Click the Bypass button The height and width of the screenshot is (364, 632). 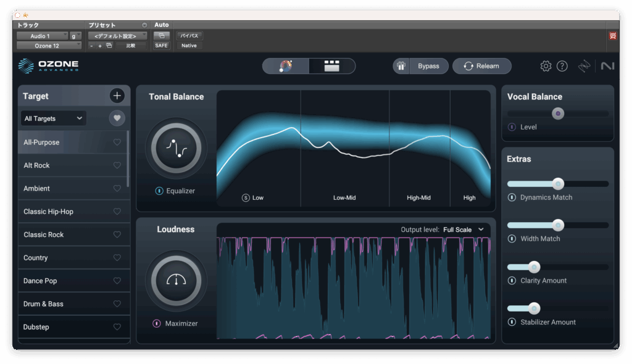coord(428,66)
